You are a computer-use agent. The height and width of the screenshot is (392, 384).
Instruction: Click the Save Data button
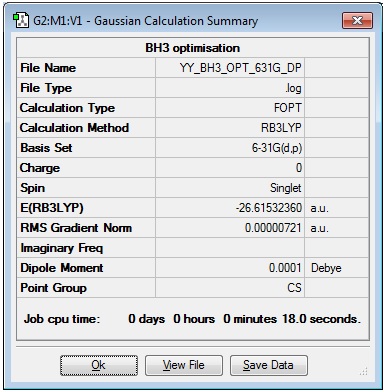[x=269, y=365]
